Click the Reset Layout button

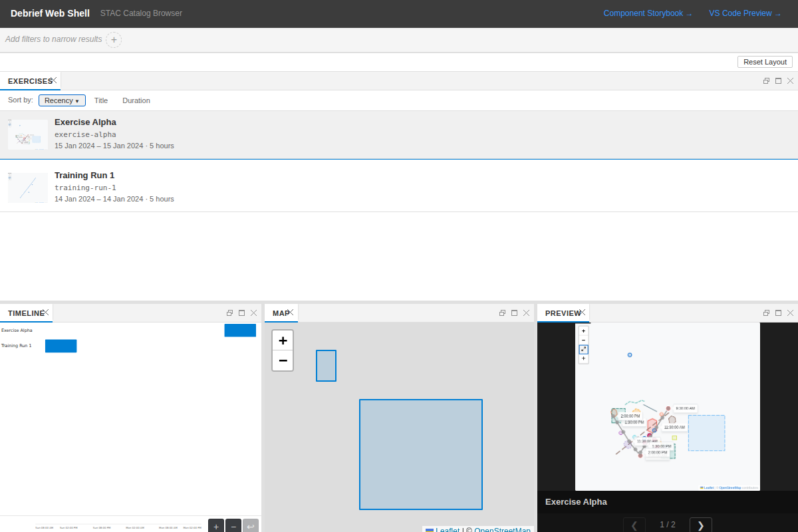pyautogui.click(x=765, y=61)
